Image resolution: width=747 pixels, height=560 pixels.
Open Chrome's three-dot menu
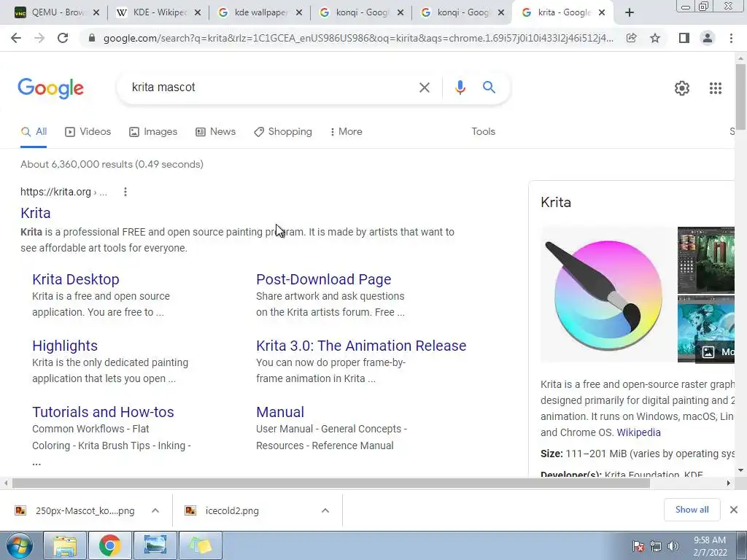(x=731, y=38)
